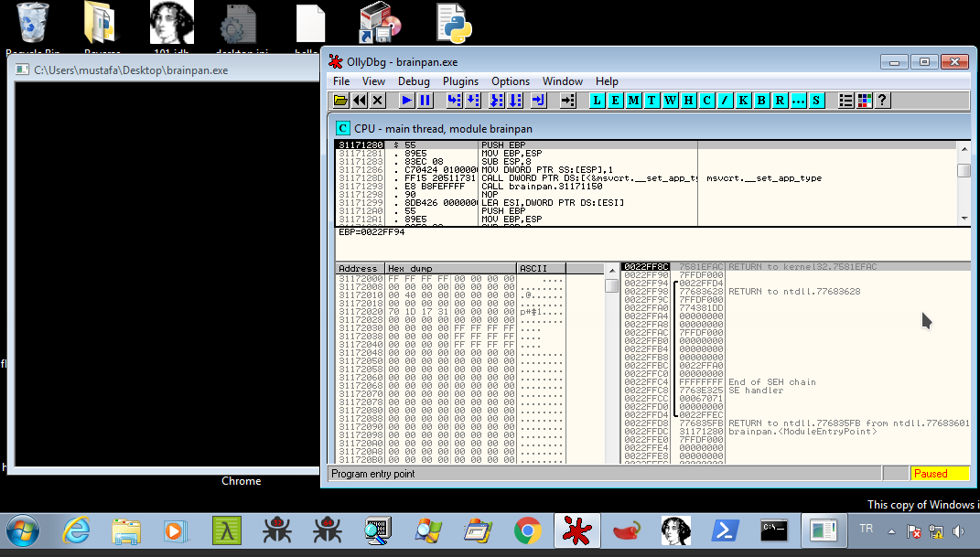This screenshot has height=557, width=980.
Task: Open Windows PowerShell from the taskbar
Action: pos(725,531)
